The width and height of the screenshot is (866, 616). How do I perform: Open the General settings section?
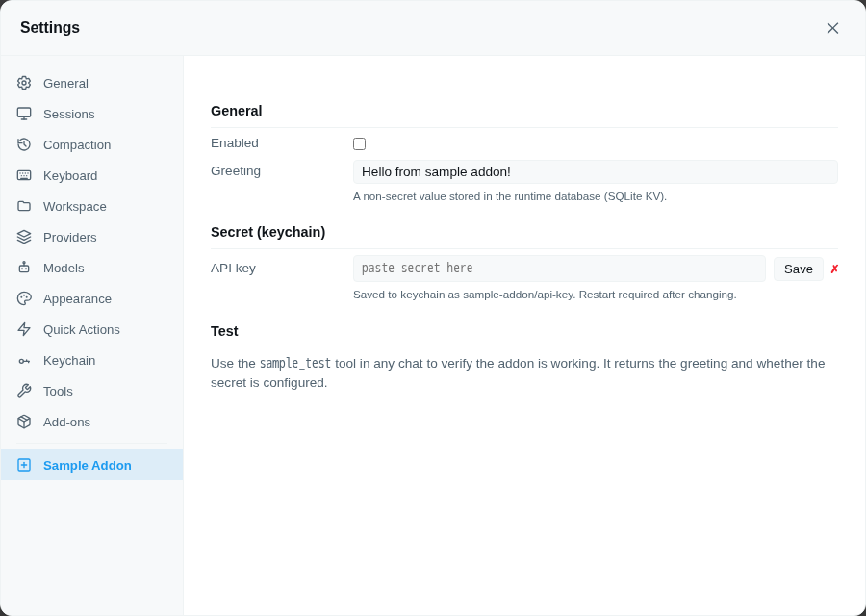91,83
